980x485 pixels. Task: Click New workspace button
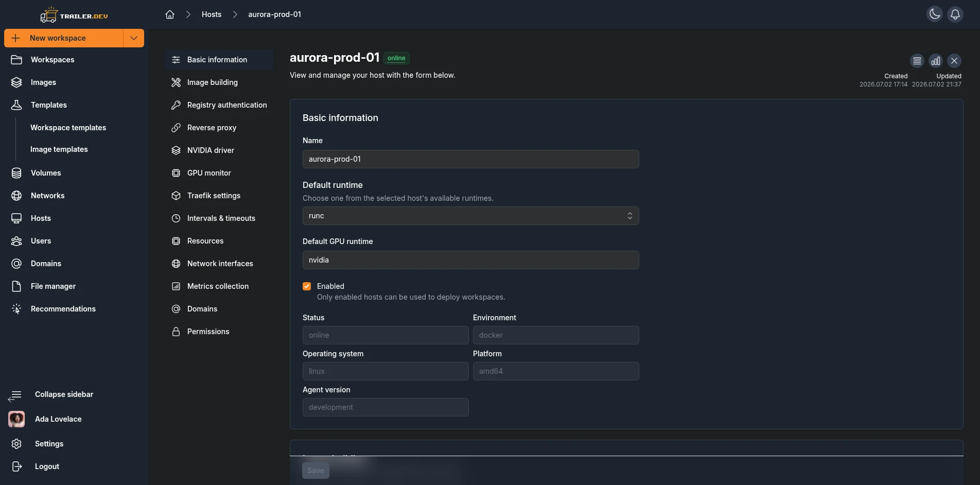64,38
